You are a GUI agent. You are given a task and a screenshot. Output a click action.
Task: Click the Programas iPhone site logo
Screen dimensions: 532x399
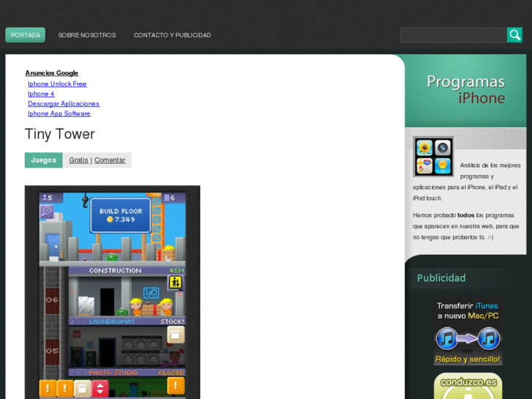[465, 90]
